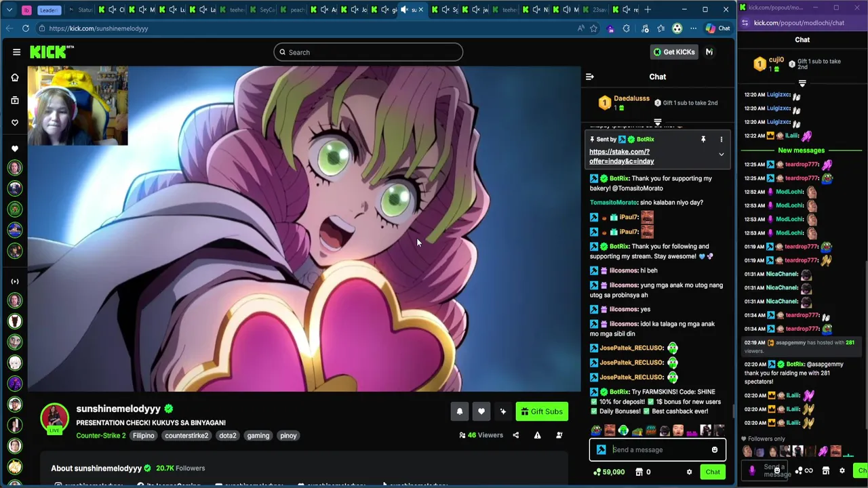Open the Counter-Strike 2 category link
The height and width of the screenshot is (488, 868).
[x=101, y=436]
